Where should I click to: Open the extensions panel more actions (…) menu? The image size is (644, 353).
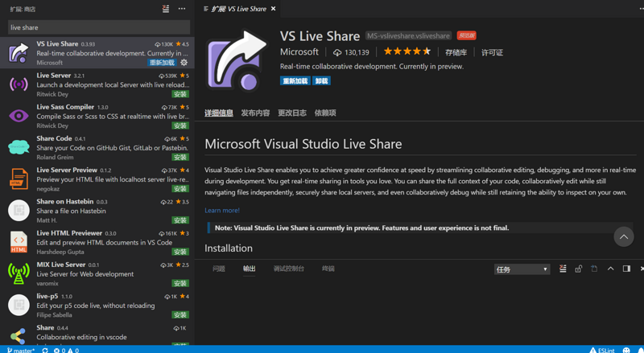pos(182,9)
